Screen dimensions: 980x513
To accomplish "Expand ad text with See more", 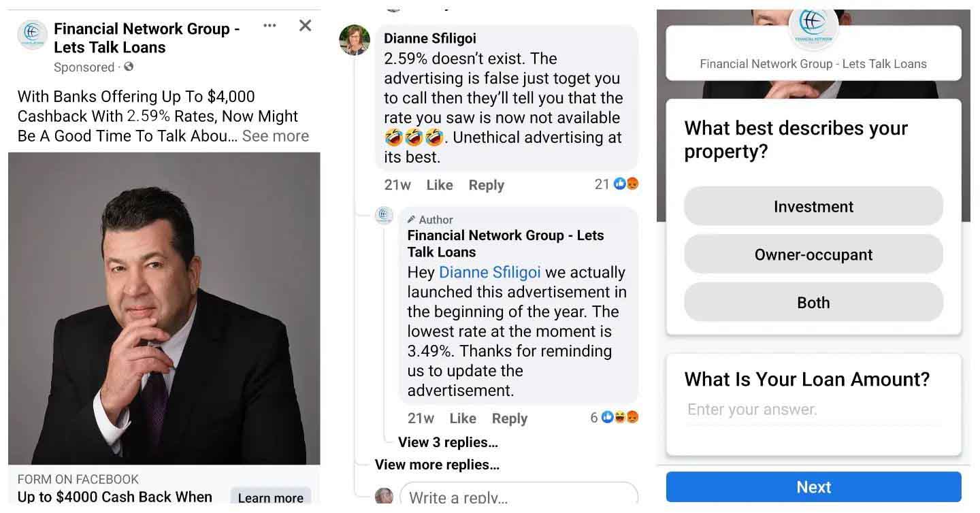I will 275,136.
